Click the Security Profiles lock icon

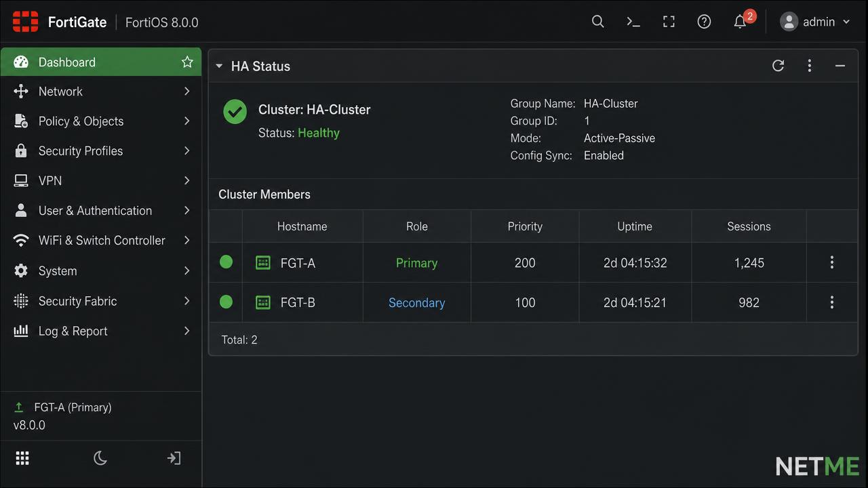(21, 150)
